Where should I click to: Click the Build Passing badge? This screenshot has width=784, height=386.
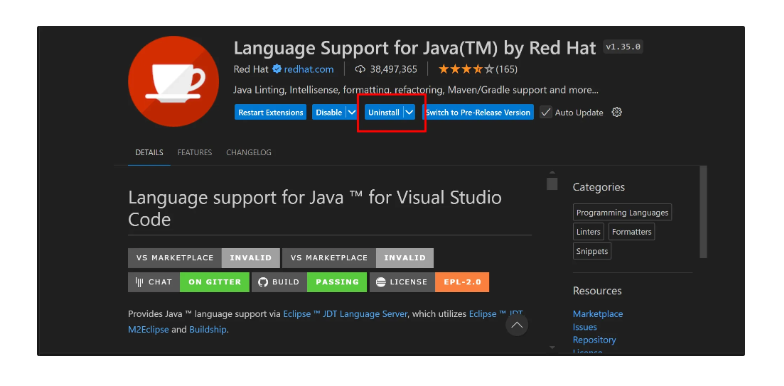[310, 282]
